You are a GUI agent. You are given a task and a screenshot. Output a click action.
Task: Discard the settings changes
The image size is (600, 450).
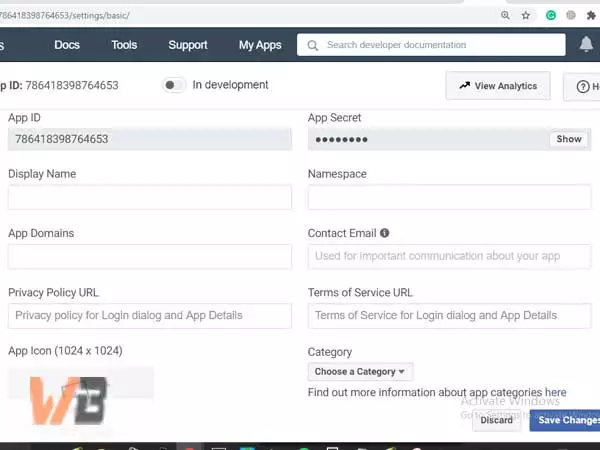click(496, 420)
